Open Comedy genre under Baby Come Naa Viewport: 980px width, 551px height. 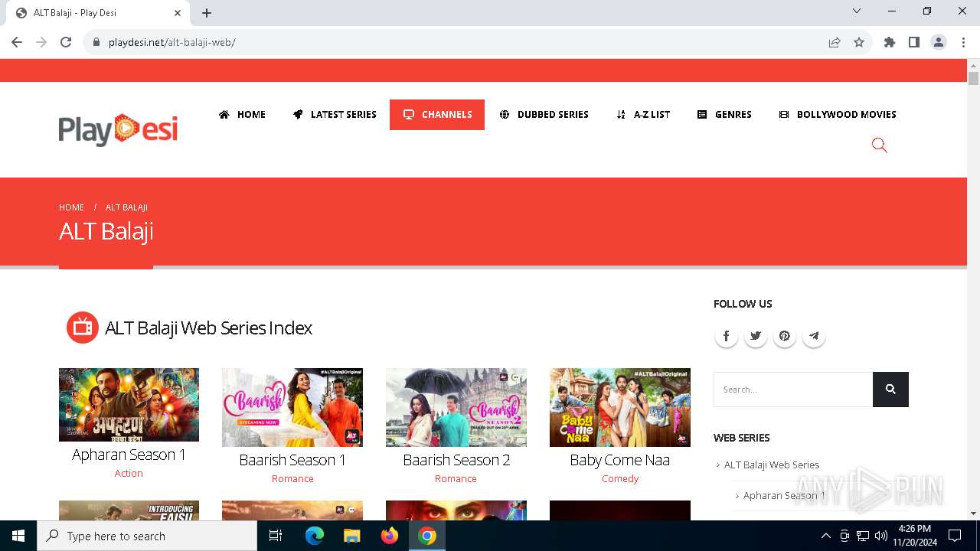click(620, 478)
